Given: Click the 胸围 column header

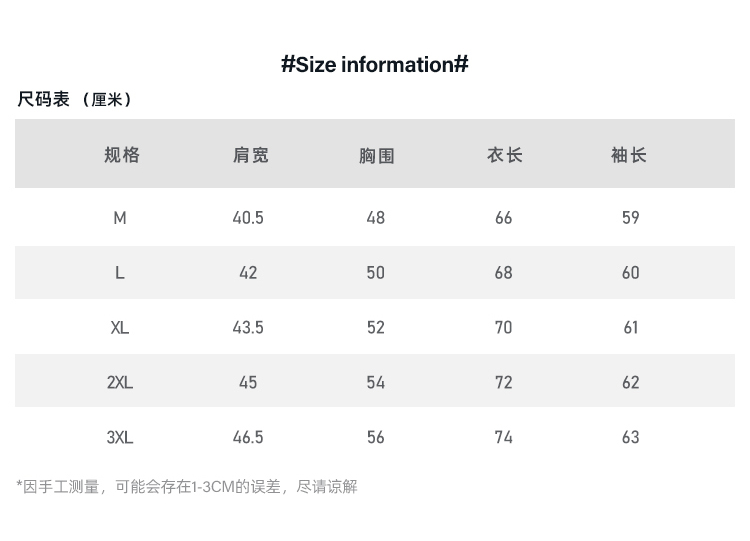Looking at the screenshot, I should click(377, 155).
